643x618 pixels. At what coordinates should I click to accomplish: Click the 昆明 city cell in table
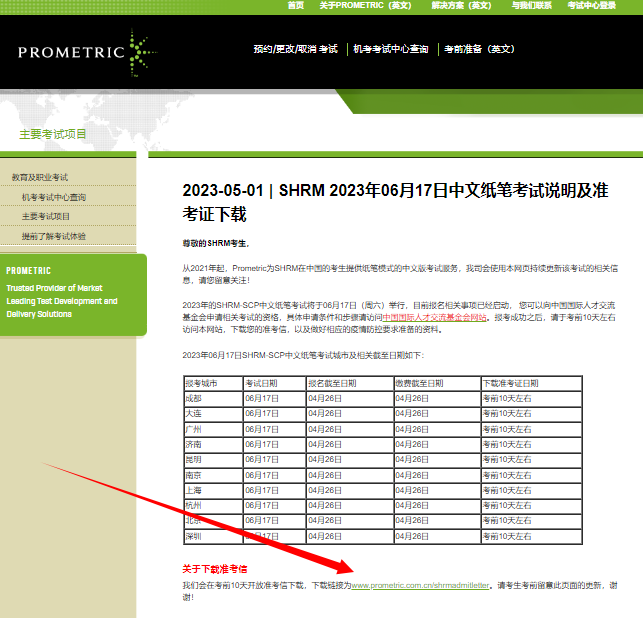click(213, 460)
